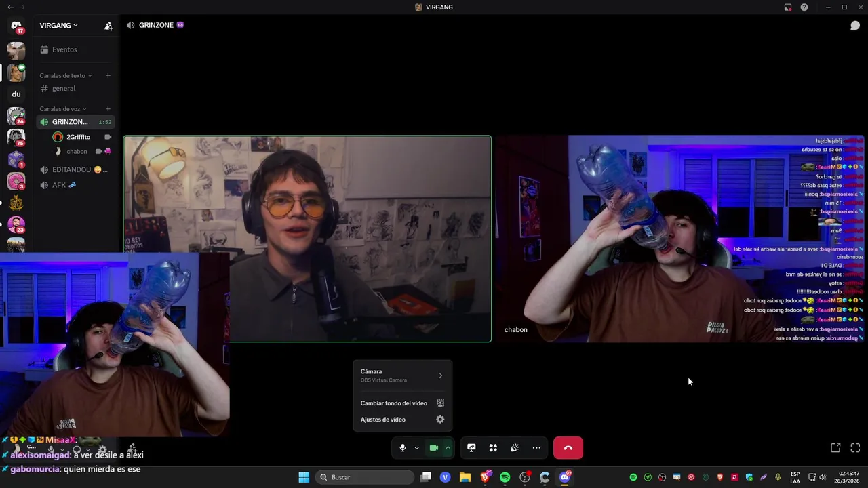Go back using the back arrow

[x=10, y=7]
